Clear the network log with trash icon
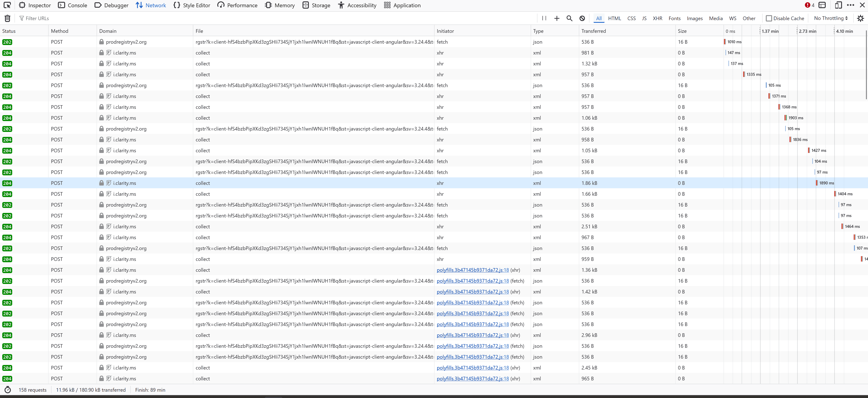 tap(7, 18)
